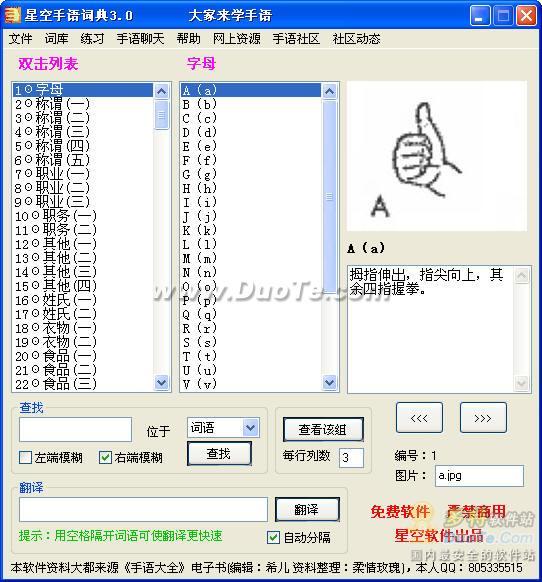Click scroll-down arrow of category list

[161, 382]
